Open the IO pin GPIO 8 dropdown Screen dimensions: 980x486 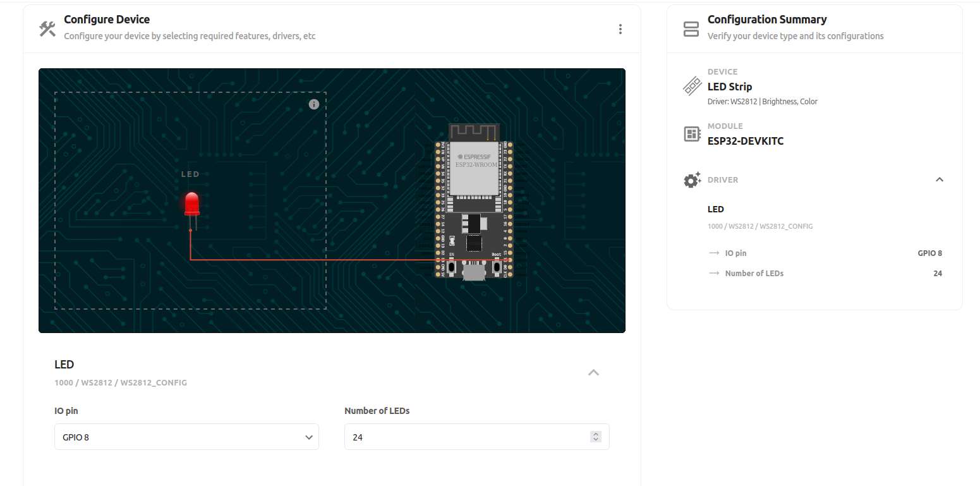pyautogui.click(x=186, y=437)
